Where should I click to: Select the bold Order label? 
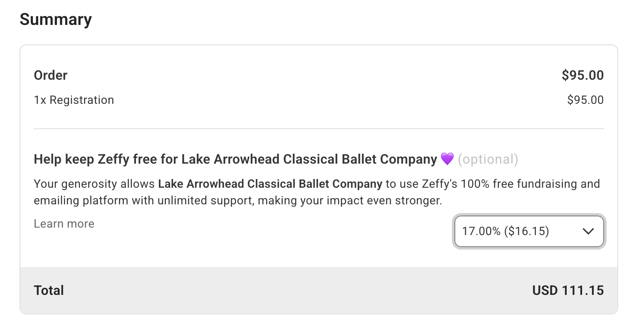pyautogui.click(x=50, y=75)
